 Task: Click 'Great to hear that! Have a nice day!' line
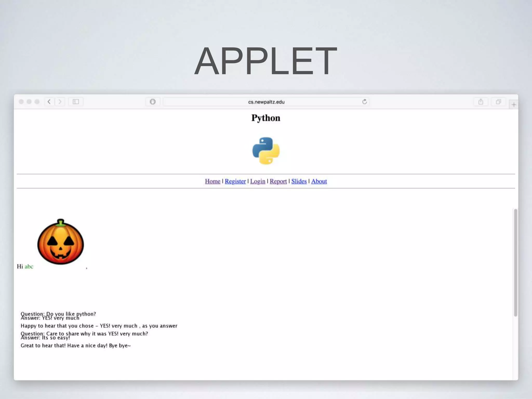[76, 345]
